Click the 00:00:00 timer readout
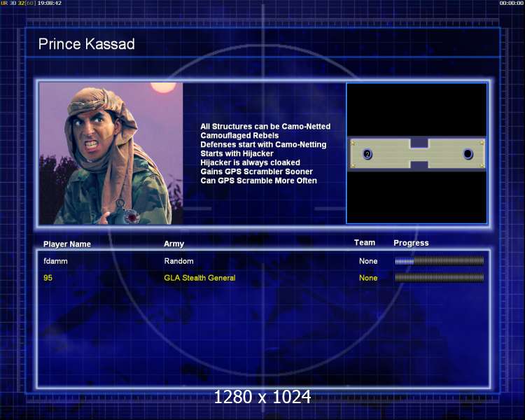 click(511, 3)
